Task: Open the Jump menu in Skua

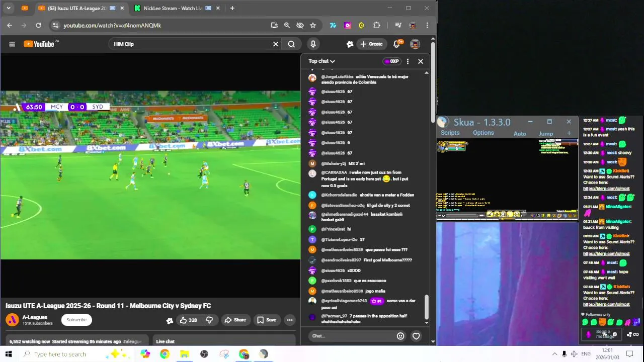Action: coord(546,134)
